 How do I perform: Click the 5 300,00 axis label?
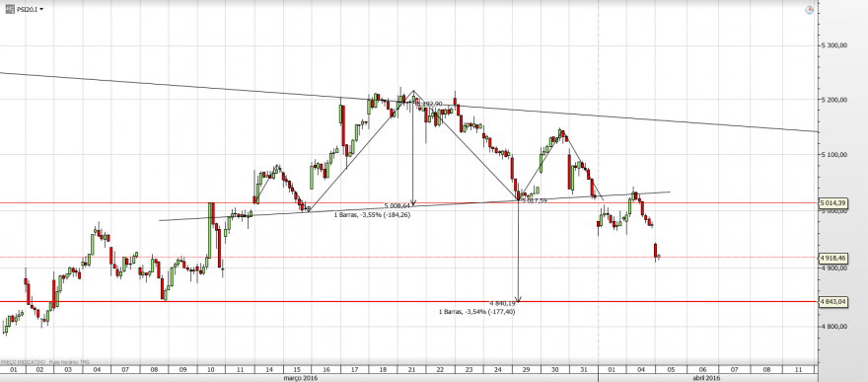[x=834, y=46]
